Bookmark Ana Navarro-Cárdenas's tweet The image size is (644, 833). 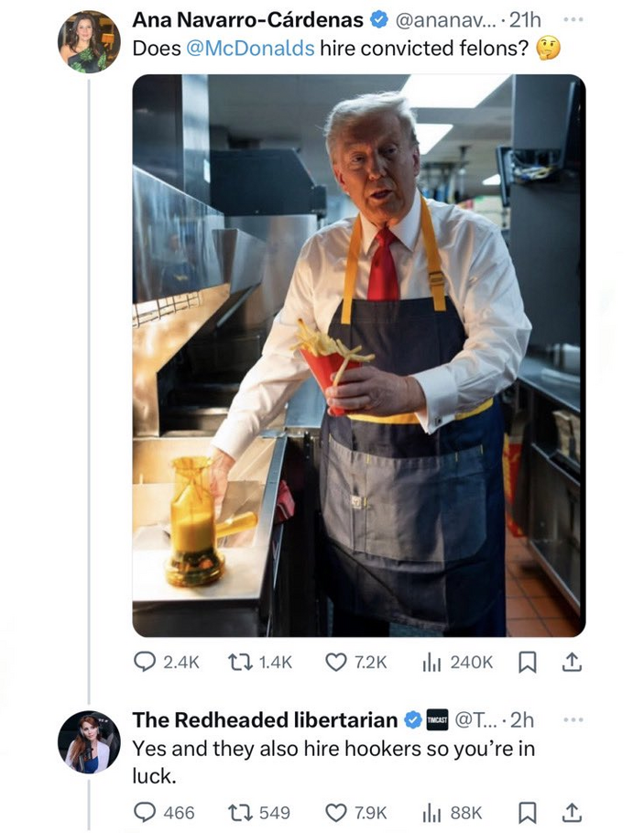point(527,663)
